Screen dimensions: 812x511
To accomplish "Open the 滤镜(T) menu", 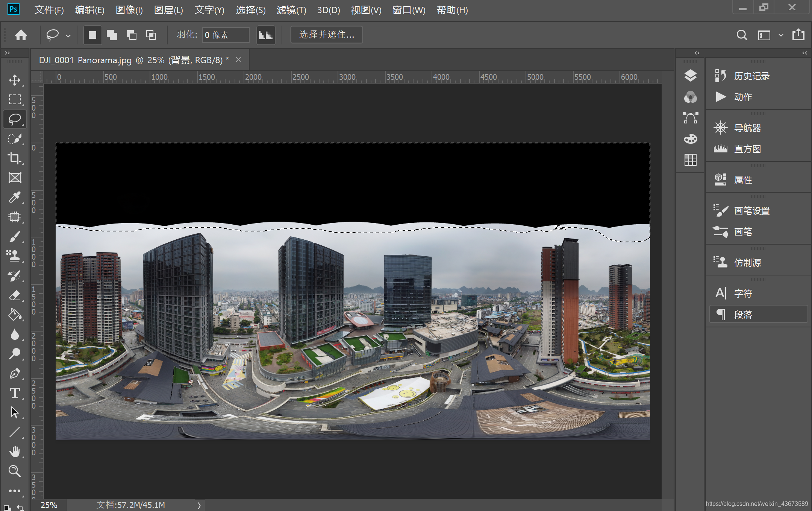I will pos(291,10).
